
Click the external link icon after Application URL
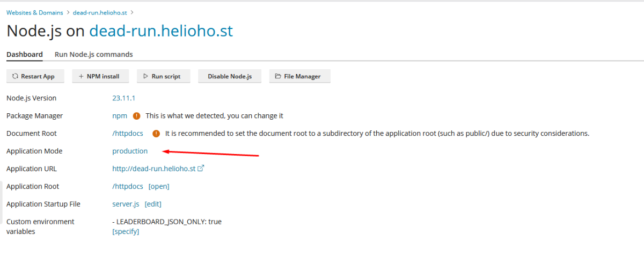click(201, 169)
